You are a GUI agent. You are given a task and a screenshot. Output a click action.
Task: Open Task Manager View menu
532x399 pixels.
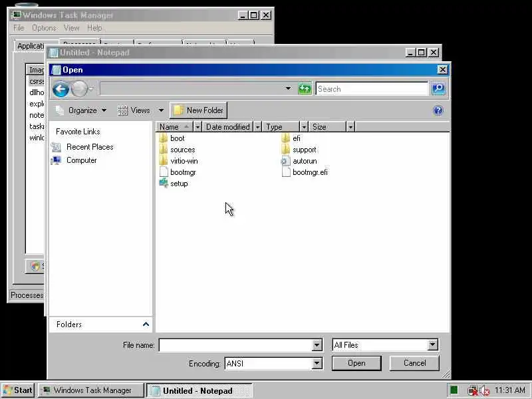(x=72, y=28)
